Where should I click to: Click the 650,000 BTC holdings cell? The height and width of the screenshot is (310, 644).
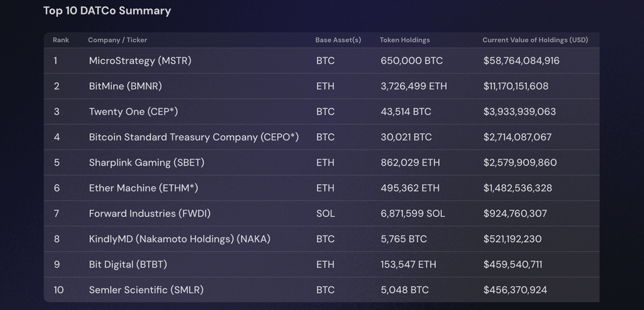pyautogui.click(x=411, y=61)
